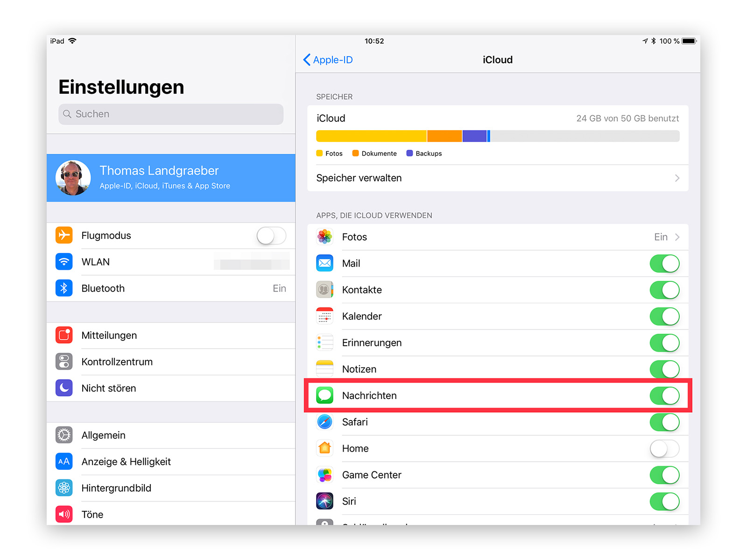
Task: Tap the WLAN wifi icon
Action: pyautogui.click(x=64, y=262)
